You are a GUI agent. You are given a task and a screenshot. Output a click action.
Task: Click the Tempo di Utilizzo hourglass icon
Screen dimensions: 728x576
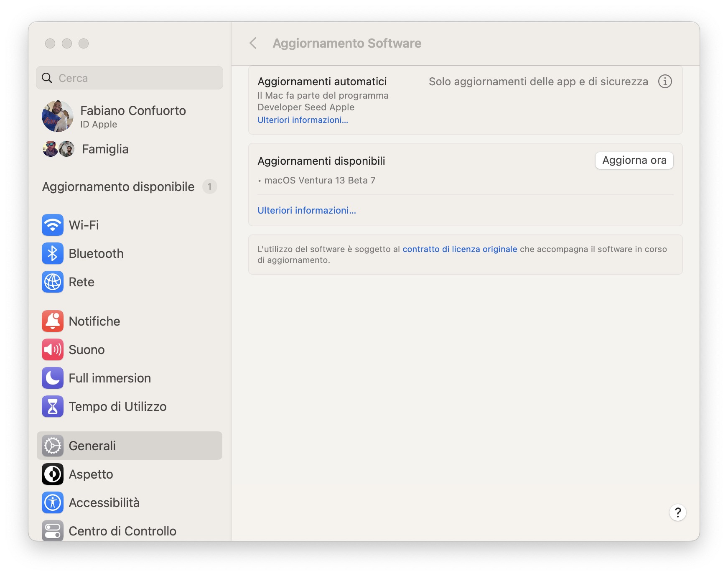(53, 406)
